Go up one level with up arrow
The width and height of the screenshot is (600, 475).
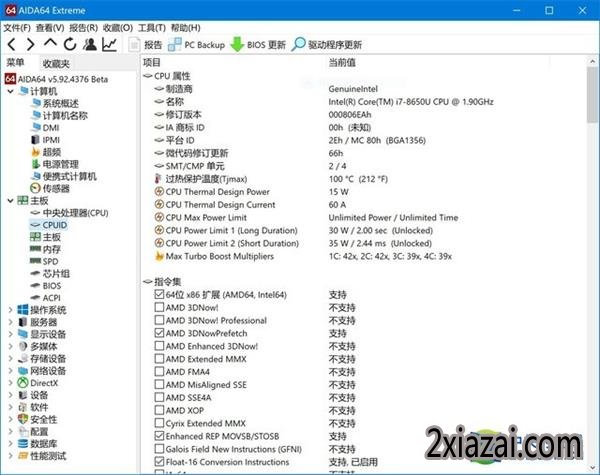50,43
